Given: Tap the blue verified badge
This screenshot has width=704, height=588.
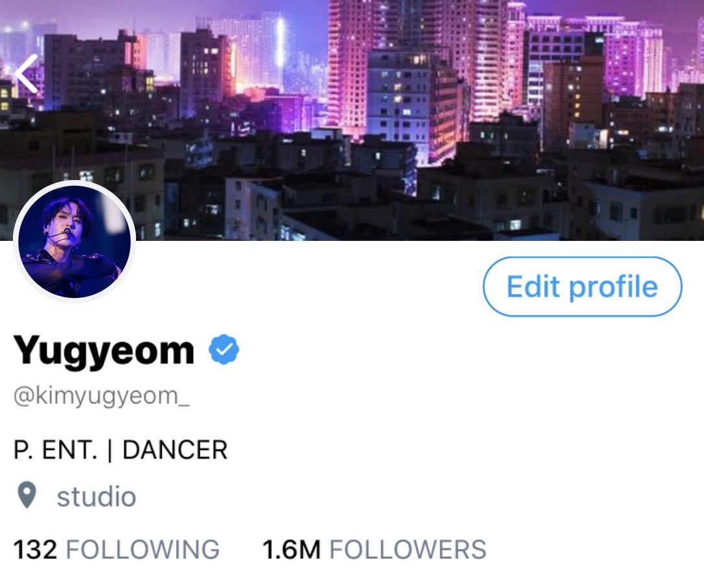Looking at the screenshot, I should click(223, 350).
